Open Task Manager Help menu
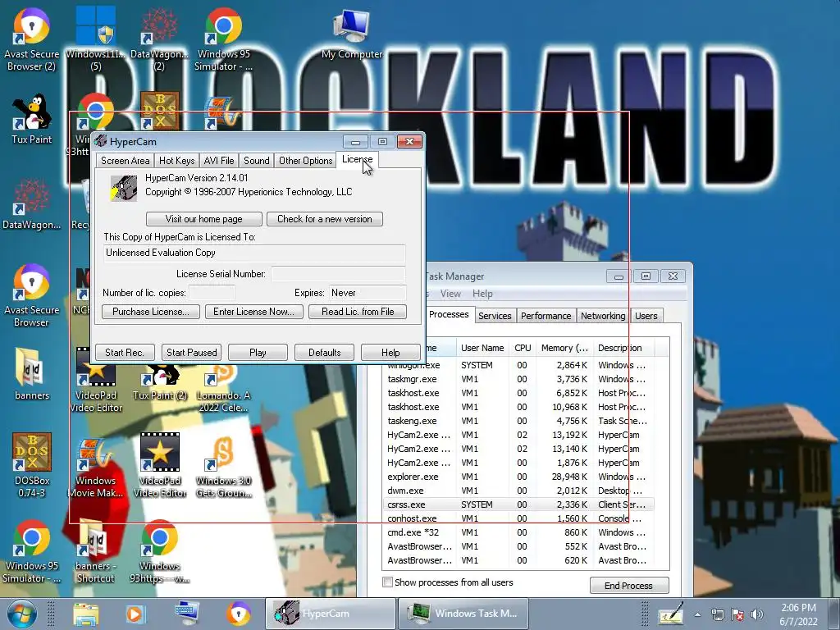This screenshot has width=840, height=630. click(482, 294)
